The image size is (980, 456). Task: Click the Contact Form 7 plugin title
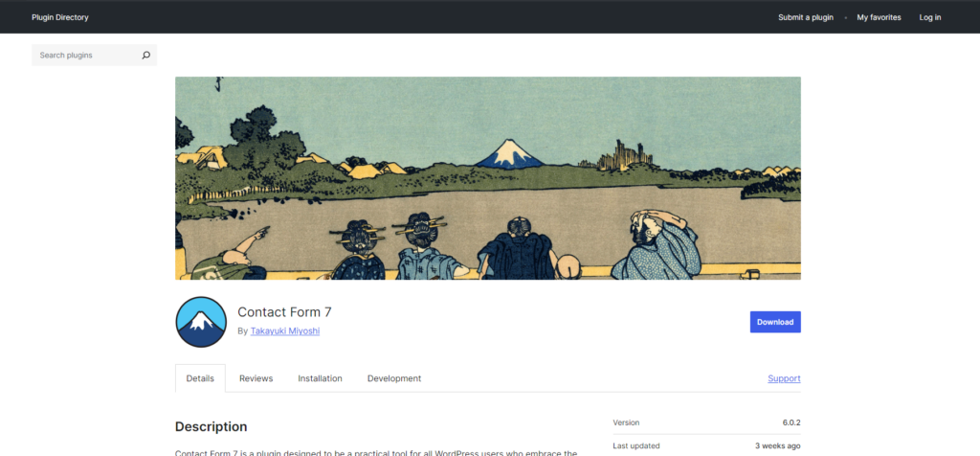[284, 312]
